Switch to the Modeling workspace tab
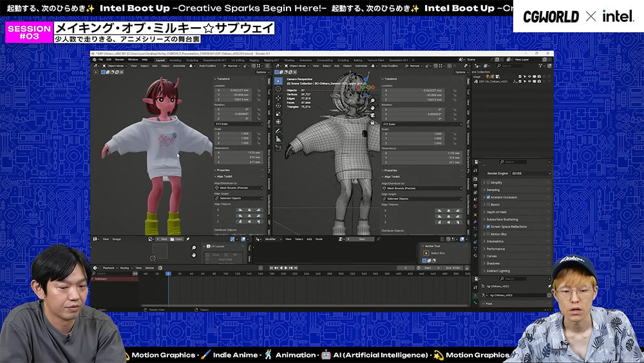 pyautogui.click(x=175, y=60)
